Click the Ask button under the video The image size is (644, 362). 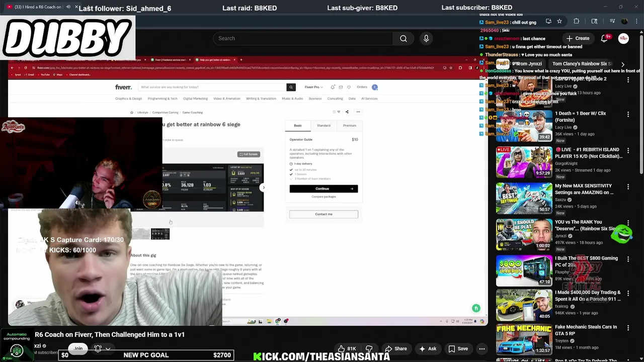tap(427, 348)
